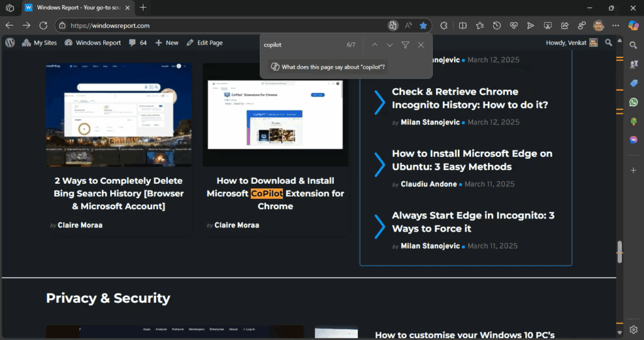This screenshot has width=644, height=340.
Task: Toggle the blue favorites star
Action: pyautogui.click(x=423, y=25)
